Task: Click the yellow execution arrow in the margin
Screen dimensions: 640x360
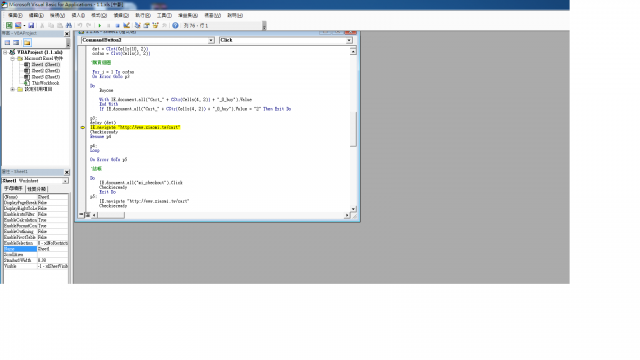Action: 82,127
